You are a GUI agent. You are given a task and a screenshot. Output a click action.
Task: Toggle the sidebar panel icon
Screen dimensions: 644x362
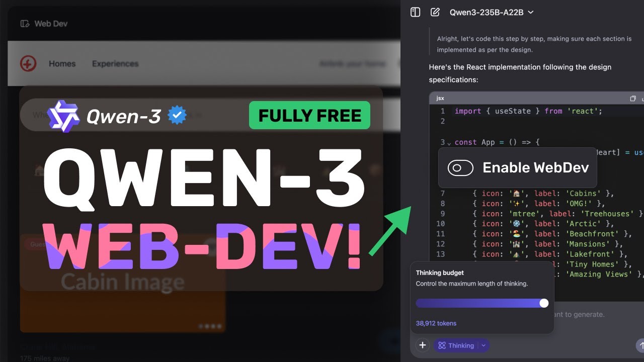coord(415,12)
